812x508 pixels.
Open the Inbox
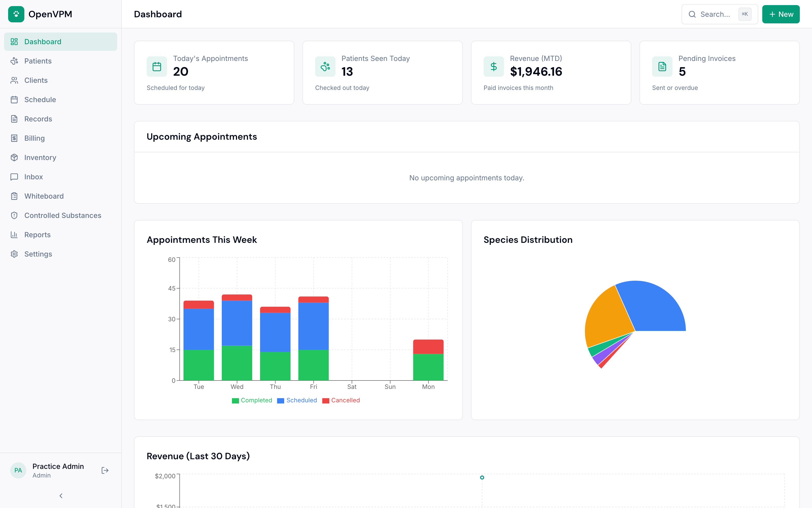pos(61,177)
